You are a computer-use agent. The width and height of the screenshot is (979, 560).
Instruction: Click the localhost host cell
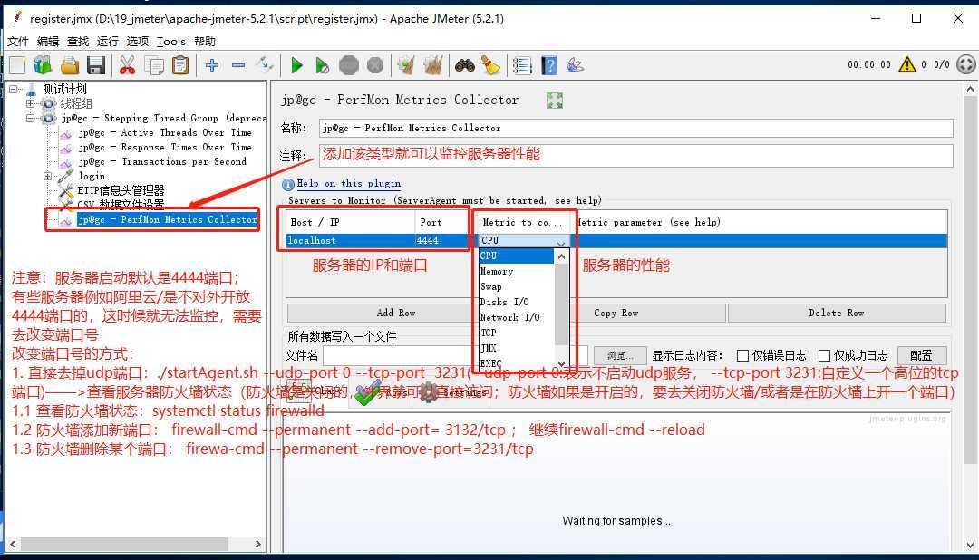click(x=350, y=240)
